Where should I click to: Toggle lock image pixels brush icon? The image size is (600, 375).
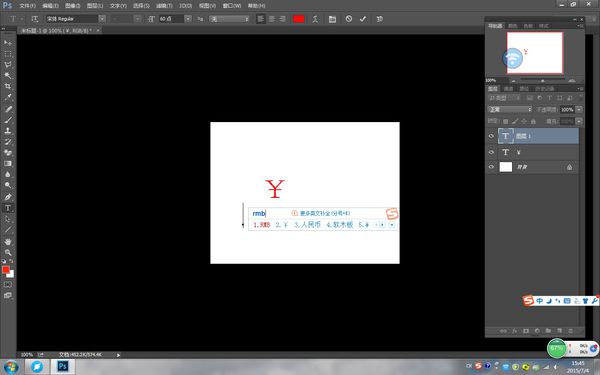pyautogui.click(x=515, y=121)
